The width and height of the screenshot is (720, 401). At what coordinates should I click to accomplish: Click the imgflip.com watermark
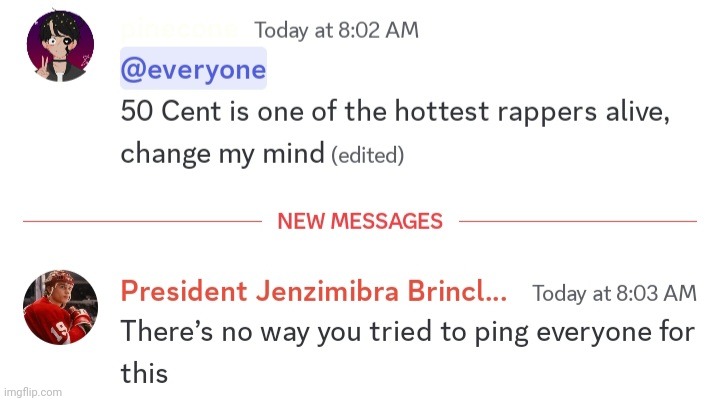[x=33, y=392]
